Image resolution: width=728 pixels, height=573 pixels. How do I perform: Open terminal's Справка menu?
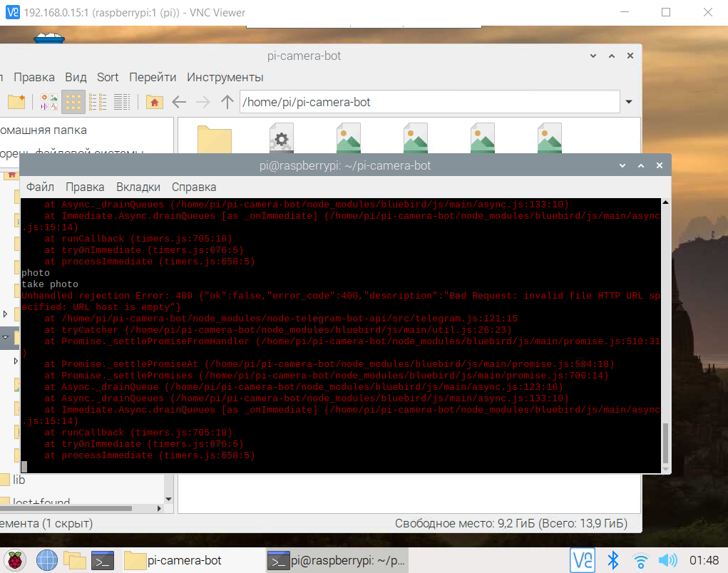(x=194, y=187)
